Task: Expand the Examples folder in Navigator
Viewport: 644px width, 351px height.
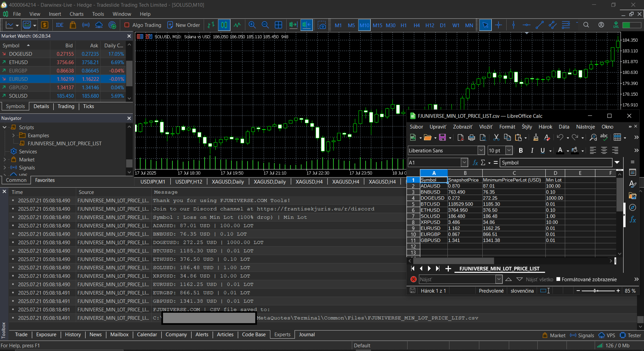Action: pyautogui.click(x=13, y=136)
